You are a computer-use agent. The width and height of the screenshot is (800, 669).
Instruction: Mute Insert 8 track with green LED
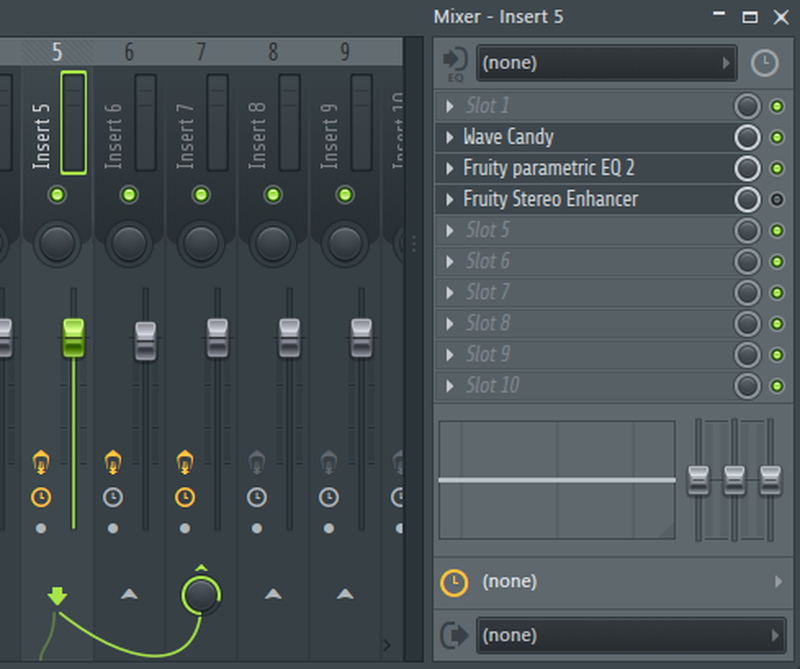pos(273,194)
